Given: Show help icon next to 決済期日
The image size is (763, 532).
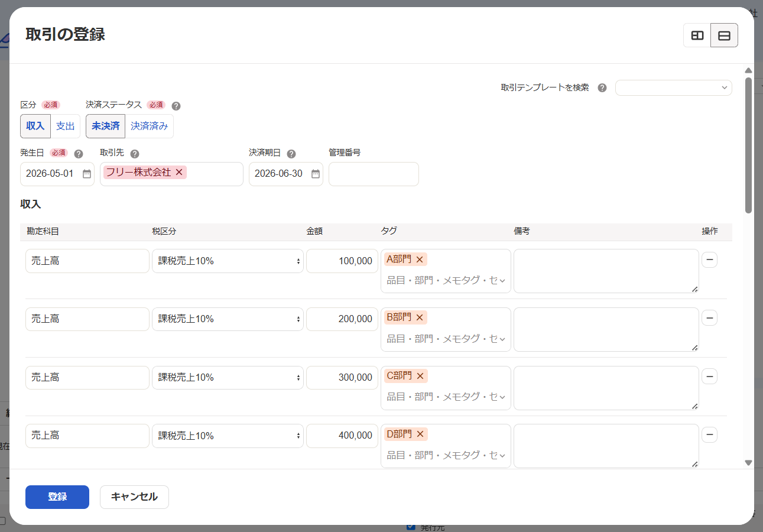Looking at the screenshot, I should coord(291,154).
